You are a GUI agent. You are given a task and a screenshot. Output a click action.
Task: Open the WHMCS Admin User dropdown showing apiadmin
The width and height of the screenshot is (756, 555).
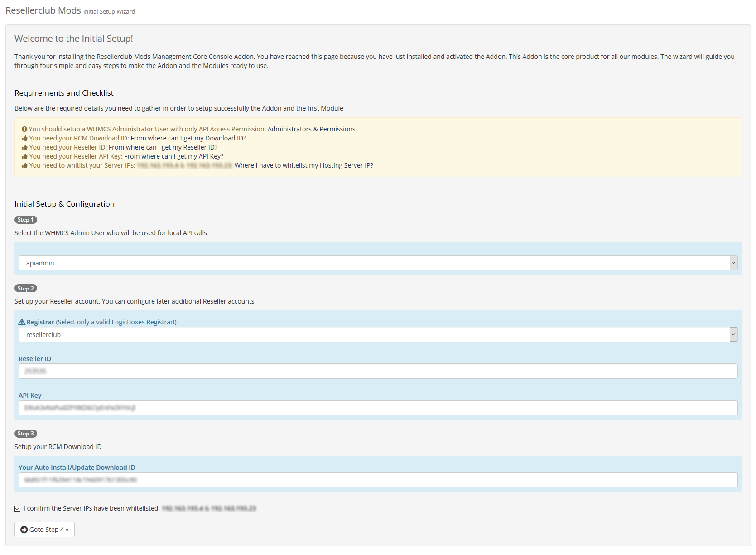pyautogui.click(x=378, y=263)
